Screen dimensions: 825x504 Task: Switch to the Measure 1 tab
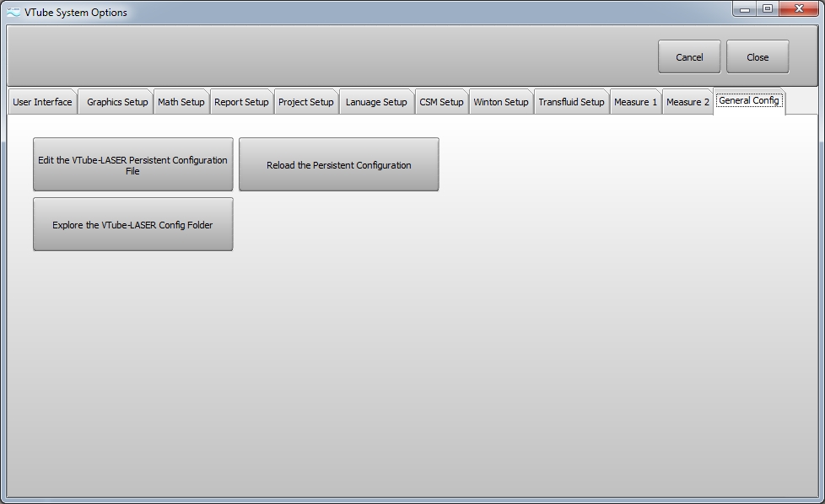(x=635, y=102)
